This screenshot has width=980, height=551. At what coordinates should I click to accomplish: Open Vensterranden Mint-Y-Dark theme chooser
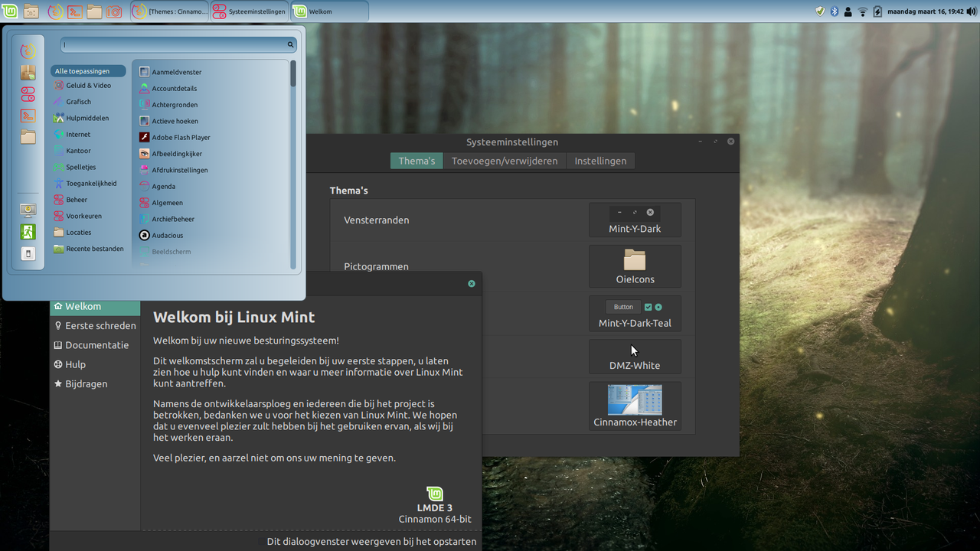pyautogui.click(x=635, y=220)
